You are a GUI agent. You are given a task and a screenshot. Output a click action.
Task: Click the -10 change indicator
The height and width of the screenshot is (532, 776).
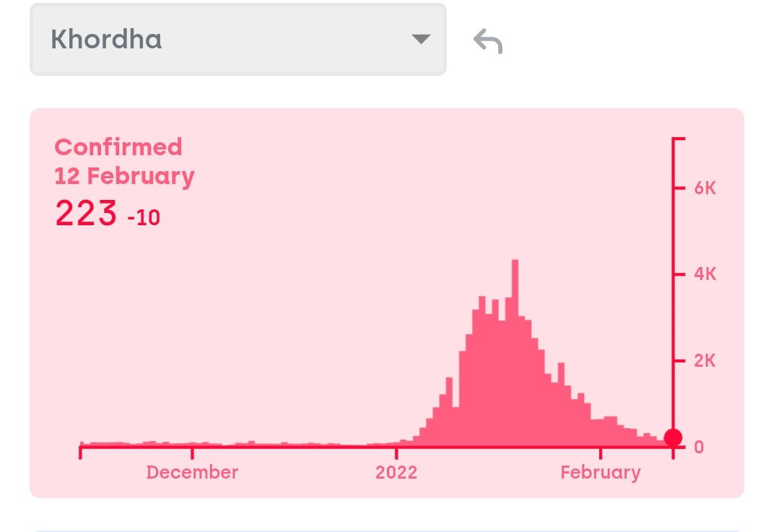144,217
